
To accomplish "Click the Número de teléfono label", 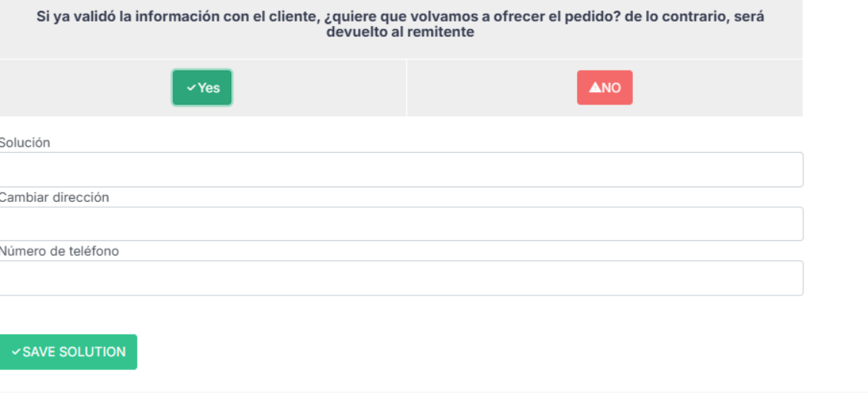I will (58, 251).
